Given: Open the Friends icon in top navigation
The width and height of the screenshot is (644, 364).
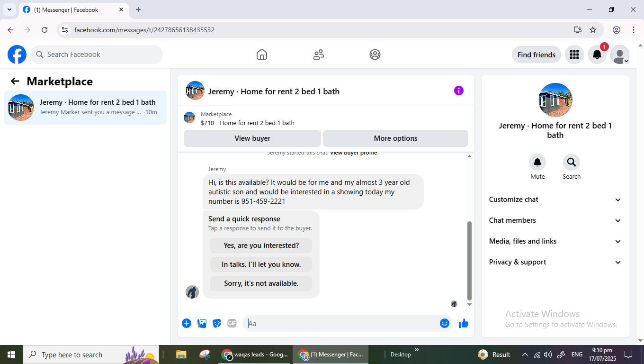Looking at the screenshot, I should (x=319, y=55).
